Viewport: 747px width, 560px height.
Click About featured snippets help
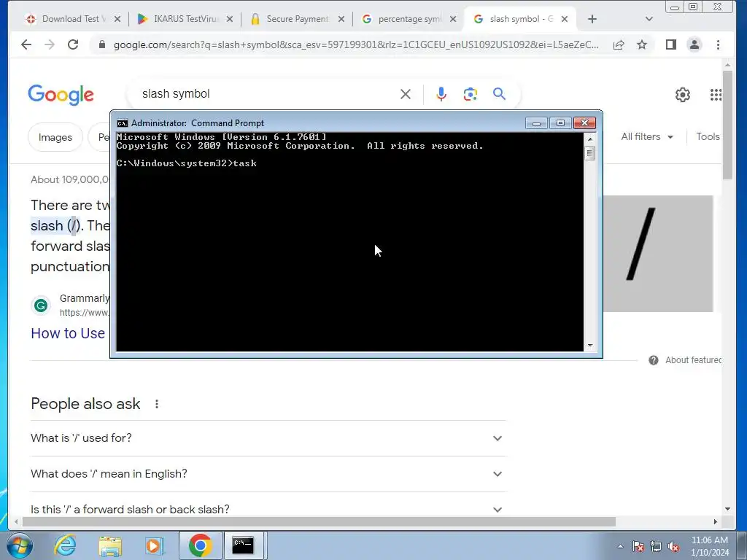pos(684,360)
